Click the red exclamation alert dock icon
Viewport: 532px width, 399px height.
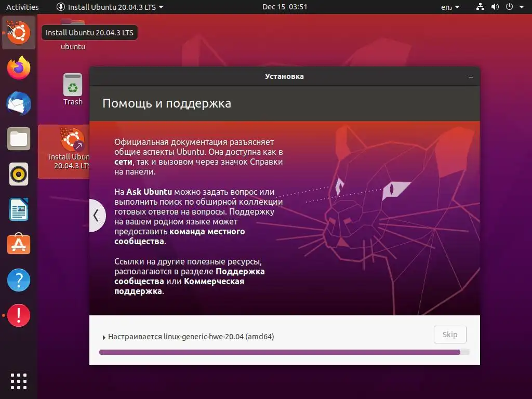pos(19,315)
